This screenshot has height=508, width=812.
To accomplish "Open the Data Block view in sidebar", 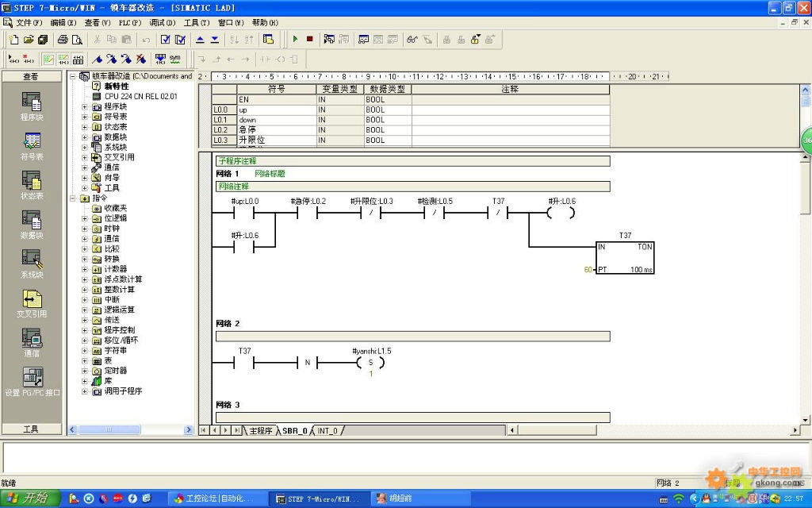I will (x=32, y=225).
